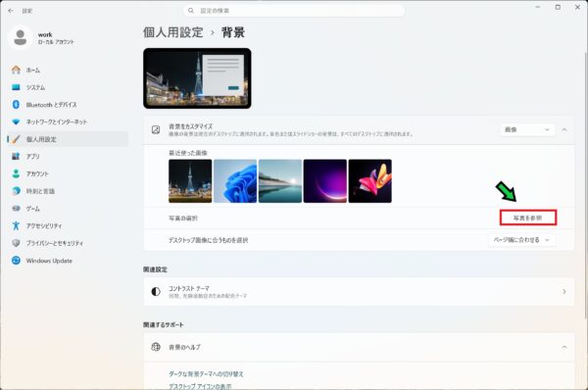Image resolution: width=588 pixels, height=390 pixels.
Task: Click the コントラスト テーマ row
Action: [359, 292]
